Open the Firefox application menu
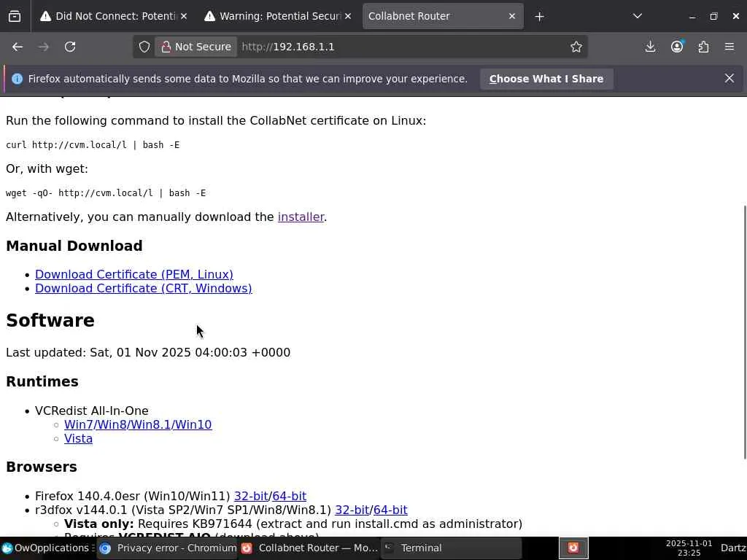Image resolution: width=747 pixels, height=560 pixels. tap(729, 47)
